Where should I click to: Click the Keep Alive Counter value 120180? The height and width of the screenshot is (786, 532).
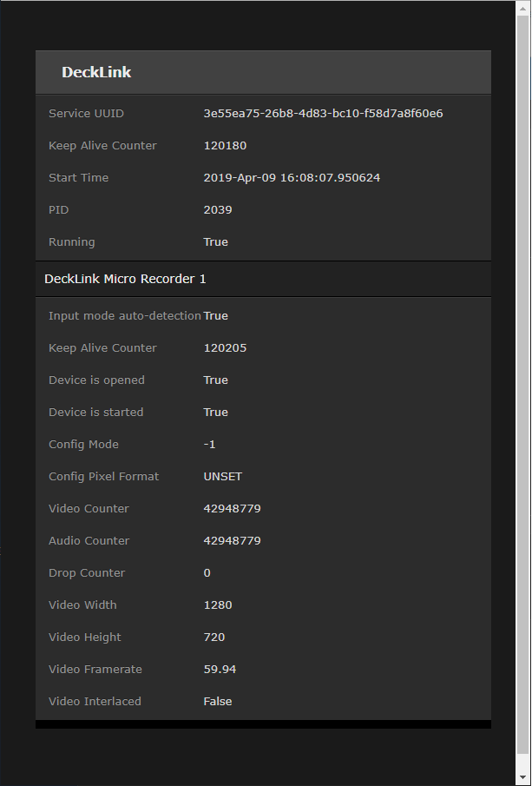225,146
